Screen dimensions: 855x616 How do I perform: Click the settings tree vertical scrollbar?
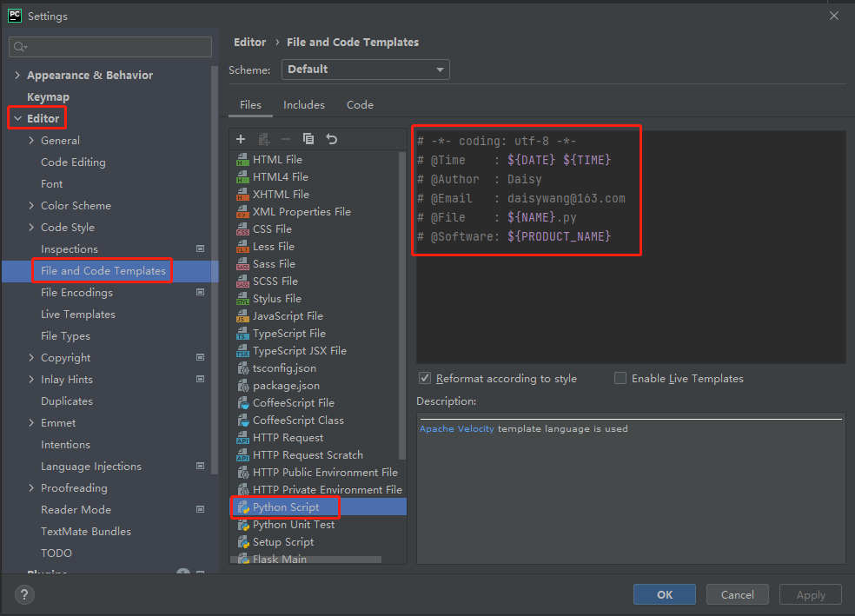coord(215,270)
